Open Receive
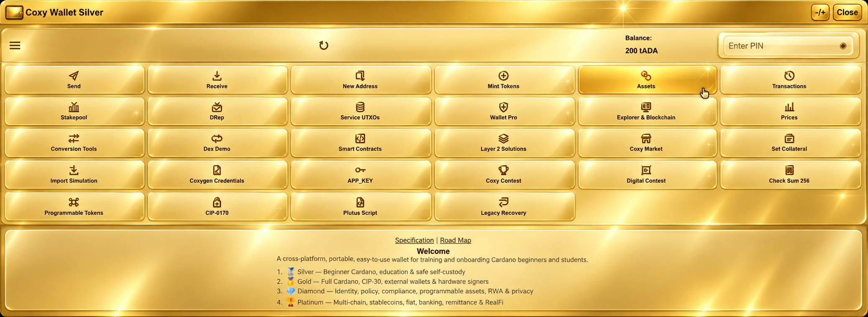This screenshot has width=868, height=317. pyautogui.click(x=218, y=80)
